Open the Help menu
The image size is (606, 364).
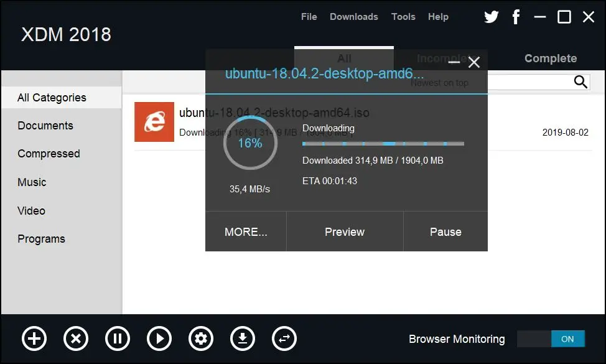438,17
